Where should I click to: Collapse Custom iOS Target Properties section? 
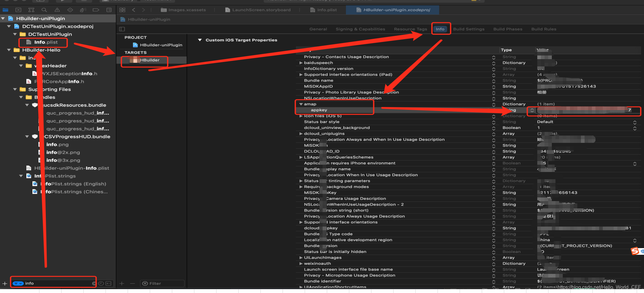[200, 40]
